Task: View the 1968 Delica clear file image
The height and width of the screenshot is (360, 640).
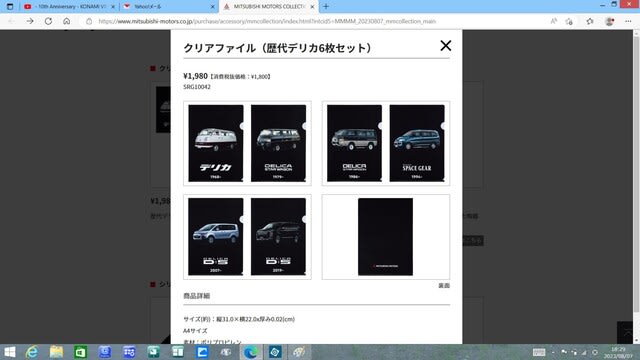Action: click(x=216, y=143)
